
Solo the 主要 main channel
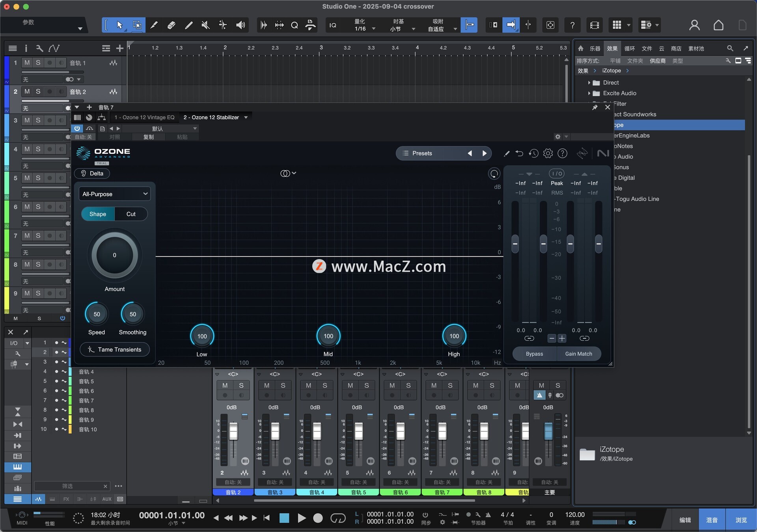[x=557, y=386]
